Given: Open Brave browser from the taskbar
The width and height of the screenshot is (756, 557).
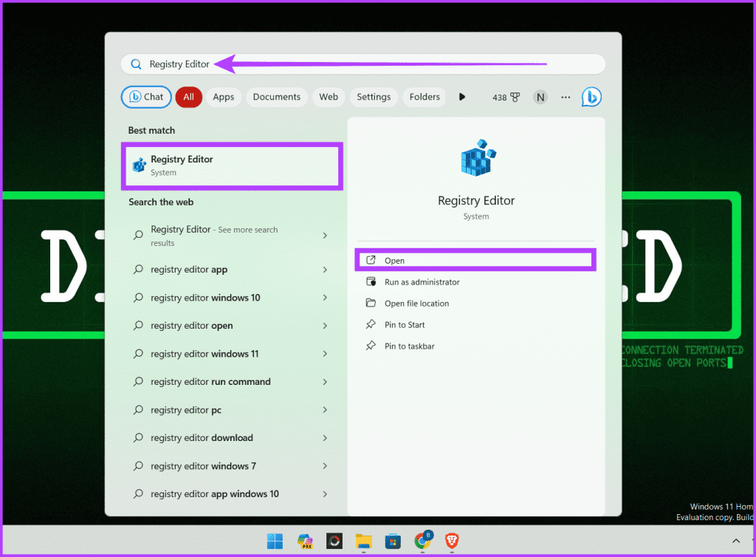Looking at the screenshot, I should click(452, 541).
